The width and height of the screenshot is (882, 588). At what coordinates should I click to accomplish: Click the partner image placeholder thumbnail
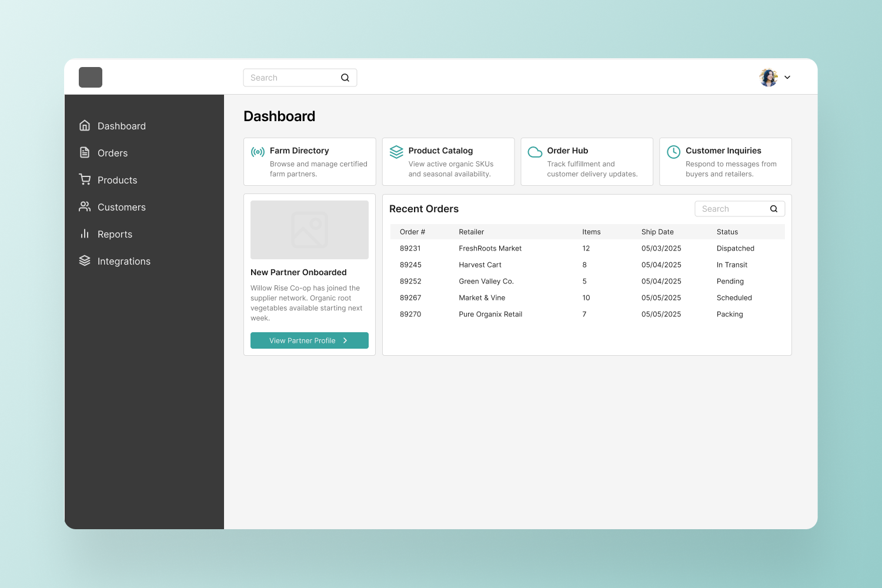click(x=309, y=230)
